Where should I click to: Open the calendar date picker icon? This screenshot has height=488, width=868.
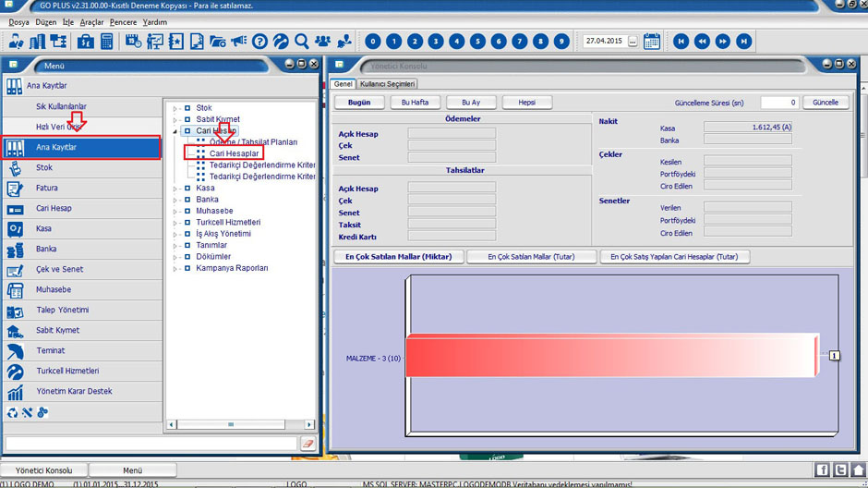652,42
